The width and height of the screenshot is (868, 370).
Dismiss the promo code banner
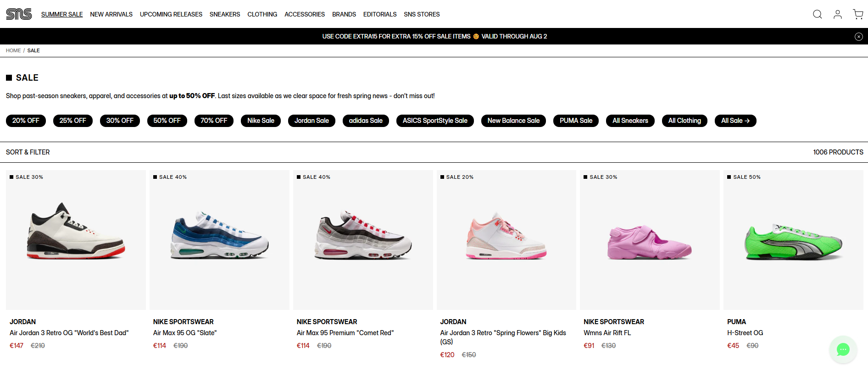[x=859, y=37]
